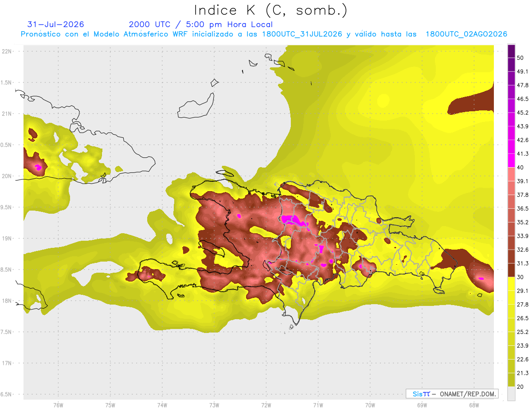
Task: Click the "22N" latitude axis label
Action: coord(7,51)
